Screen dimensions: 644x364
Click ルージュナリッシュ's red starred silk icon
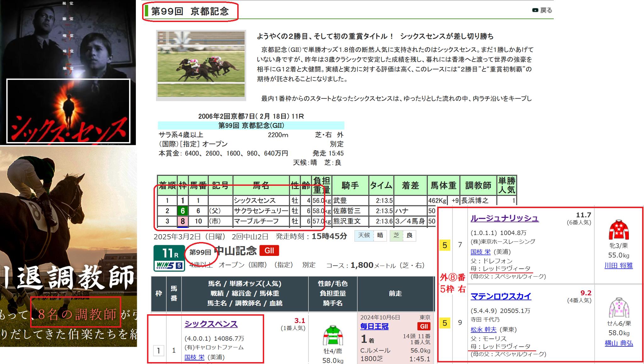click(618, 230)
